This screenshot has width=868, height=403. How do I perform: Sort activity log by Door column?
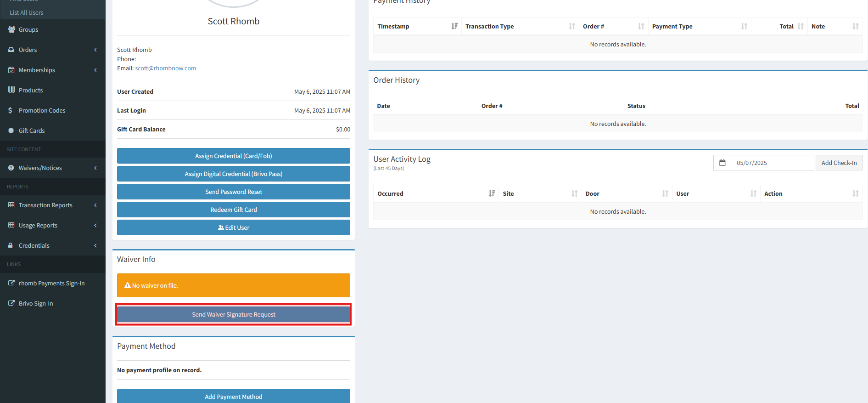[x=592, y=193]
